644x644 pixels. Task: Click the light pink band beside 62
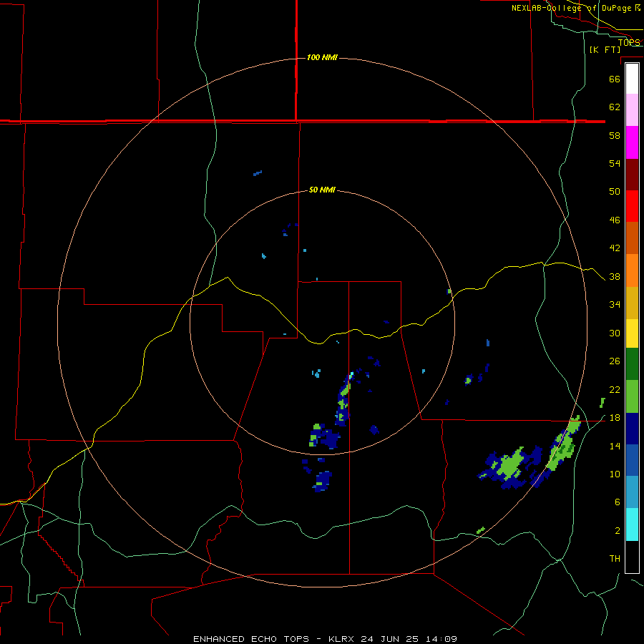tap(632, 110)
